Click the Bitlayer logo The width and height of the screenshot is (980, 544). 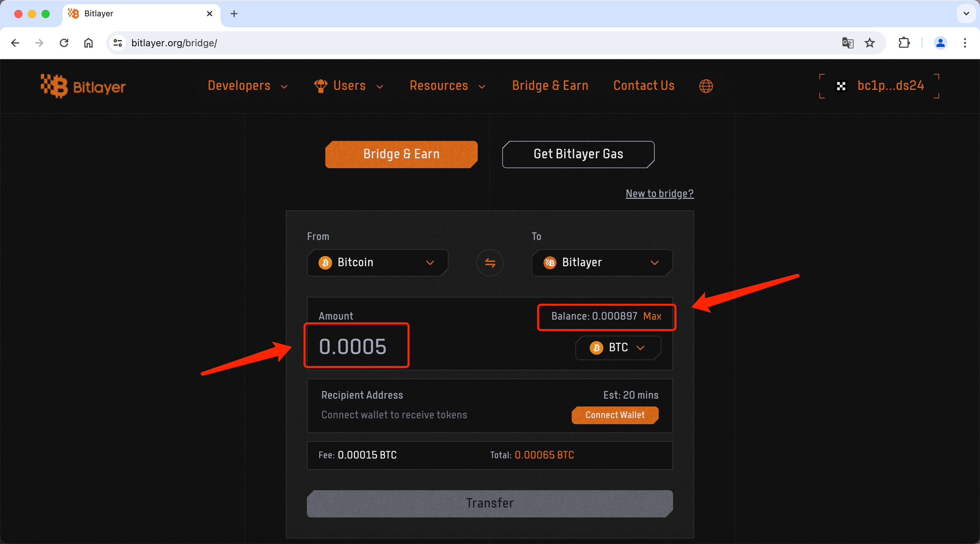(x=83, y=86)
